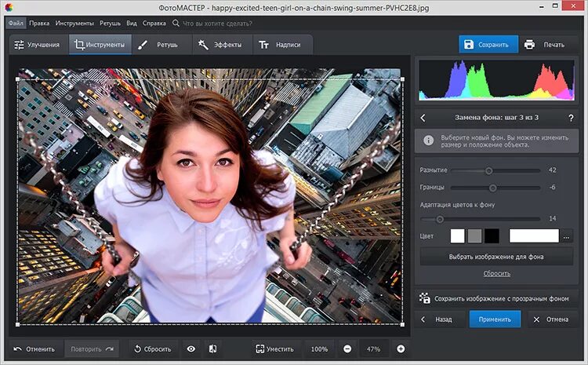Select the black color swatch
Screen dimensions: 588x365
(492, 235)
